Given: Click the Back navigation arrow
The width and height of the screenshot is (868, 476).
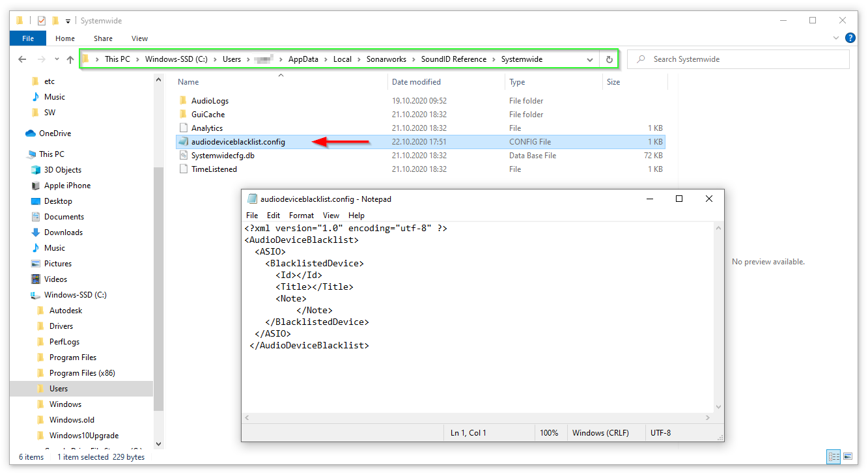Looking at the screenshot, I should click(x=22, y=59).
